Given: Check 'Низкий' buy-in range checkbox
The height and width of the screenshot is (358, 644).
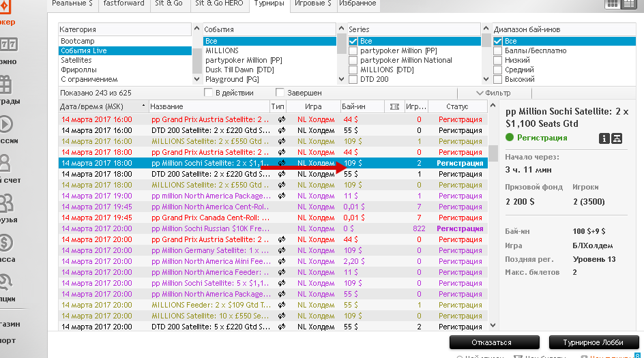Looking at the screenshot, I should click(x=498, y=61).
